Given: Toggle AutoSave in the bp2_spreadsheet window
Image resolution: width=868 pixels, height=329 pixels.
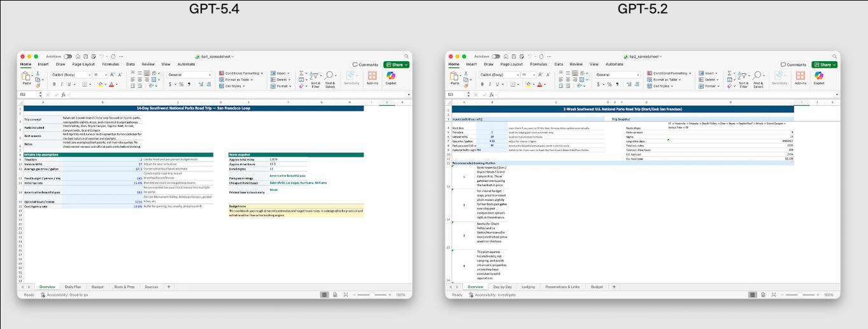Looking at the screenshot, I should [495, 57].
